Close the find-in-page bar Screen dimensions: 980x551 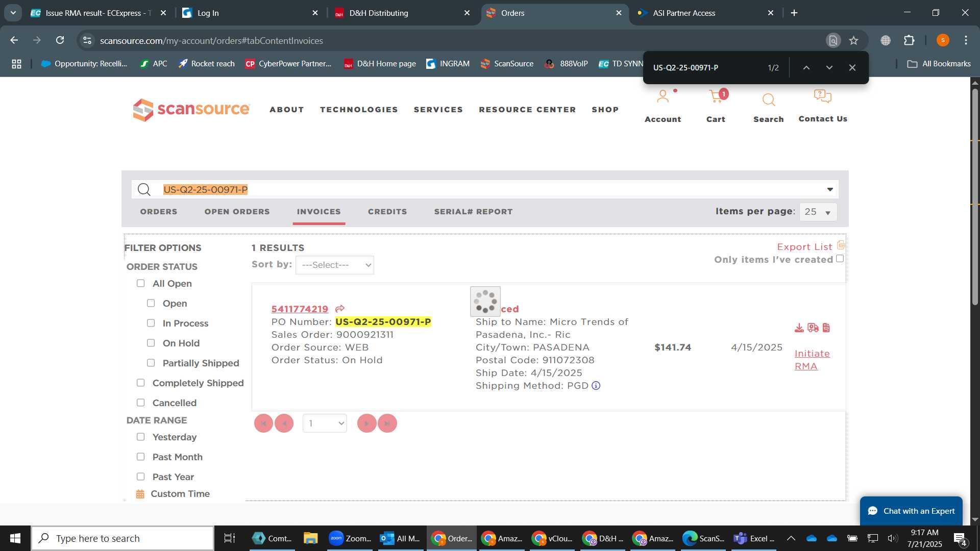coord(852,67)
